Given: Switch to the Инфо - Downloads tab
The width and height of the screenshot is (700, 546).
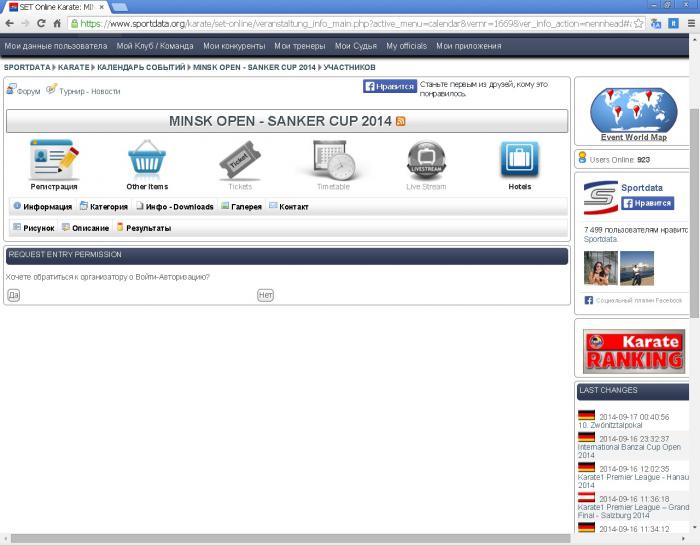Looking at the screenshot, I should pyautogui.click(x=175, y=206).
